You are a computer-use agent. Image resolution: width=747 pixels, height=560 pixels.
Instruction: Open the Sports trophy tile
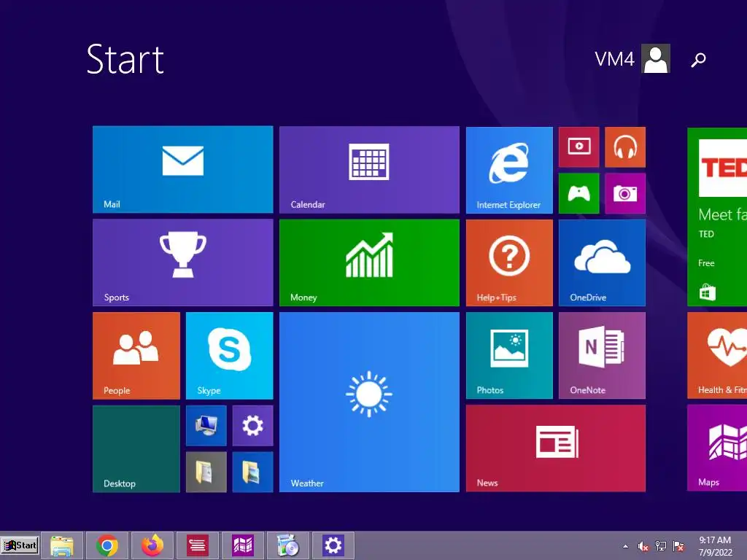(183, 262)
